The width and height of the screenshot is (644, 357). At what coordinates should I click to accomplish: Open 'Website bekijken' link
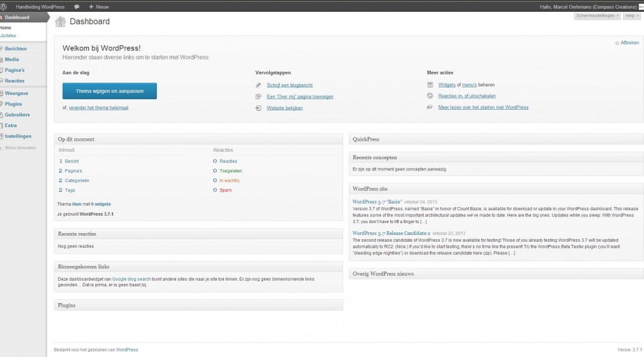(x=285, y=108)
